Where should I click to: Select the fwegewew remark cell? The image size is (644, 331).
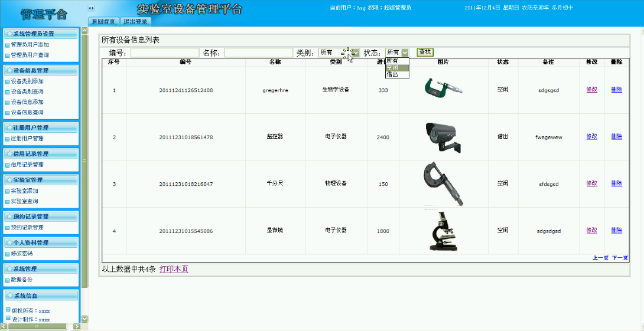[x=549, y=137]
